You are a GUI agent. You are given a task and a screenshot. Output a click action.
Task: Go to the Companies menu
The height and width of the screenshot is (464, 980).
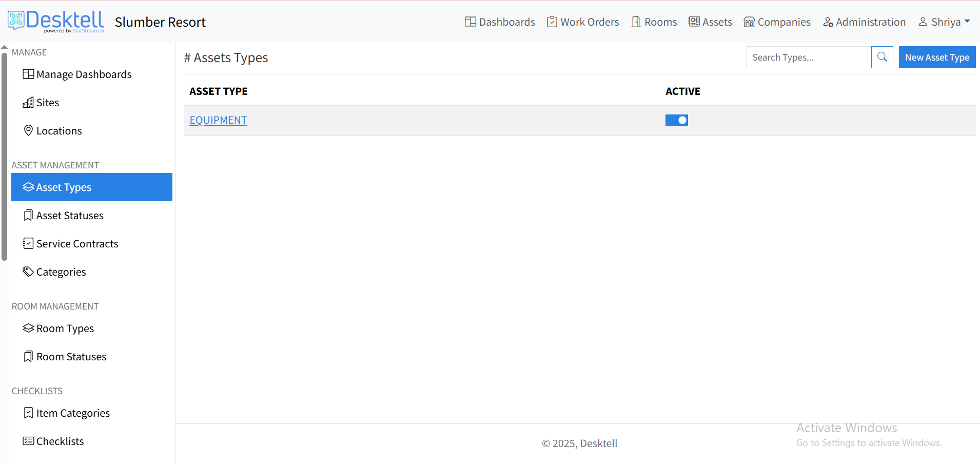(777, 22)
